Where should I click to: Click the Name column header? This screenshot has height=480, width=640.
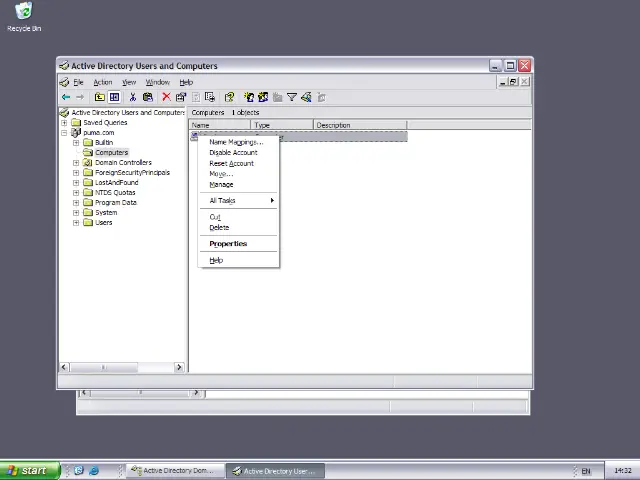220,125
